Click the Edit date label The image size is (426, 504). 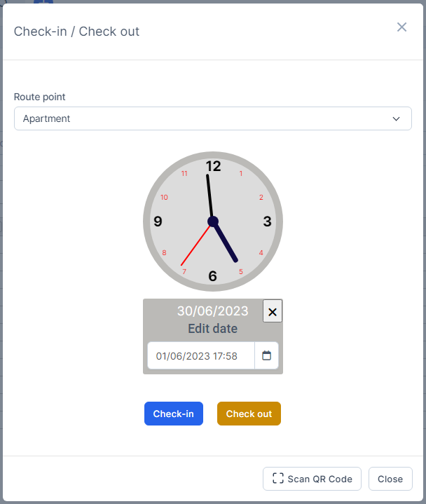pyautogui.click(x=212, y=329)
